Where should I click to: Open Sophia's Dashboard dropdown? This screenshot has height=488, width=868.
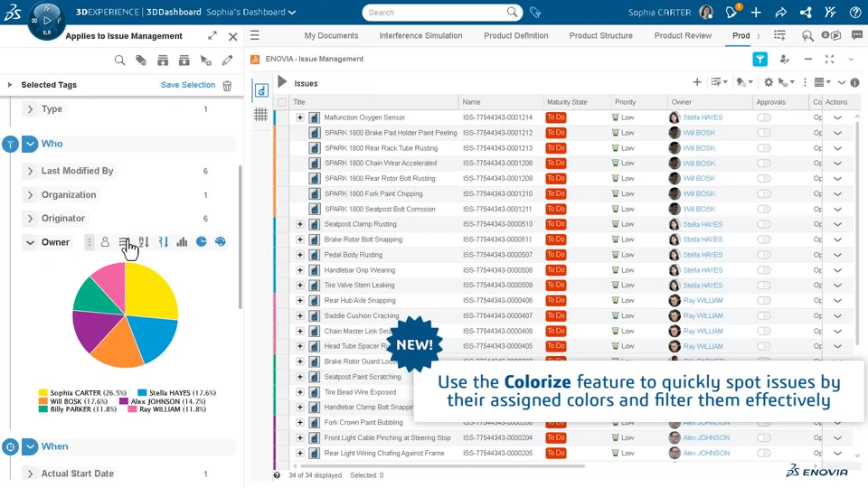click(x=251, y=12)
